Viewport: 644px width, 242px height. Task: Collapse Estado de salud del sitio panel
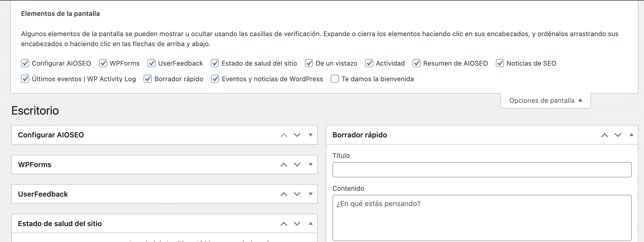[x=310, y=224]
